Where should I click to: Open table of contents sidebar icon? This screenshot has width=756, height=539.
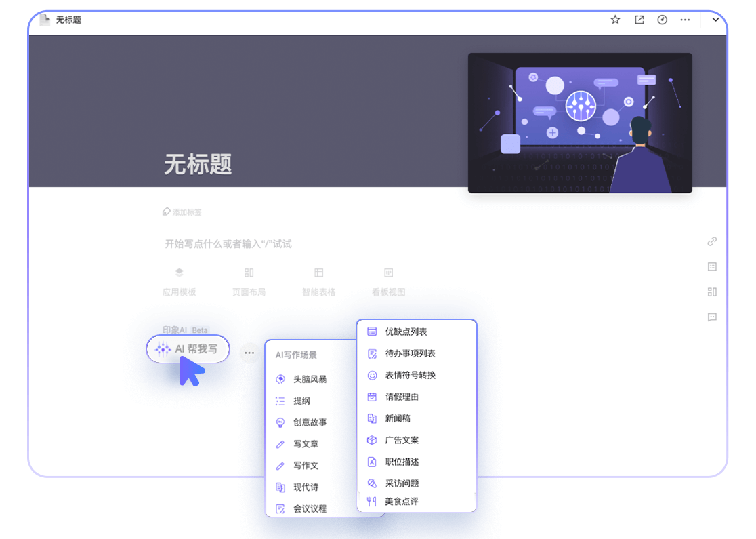pos(712,267)
